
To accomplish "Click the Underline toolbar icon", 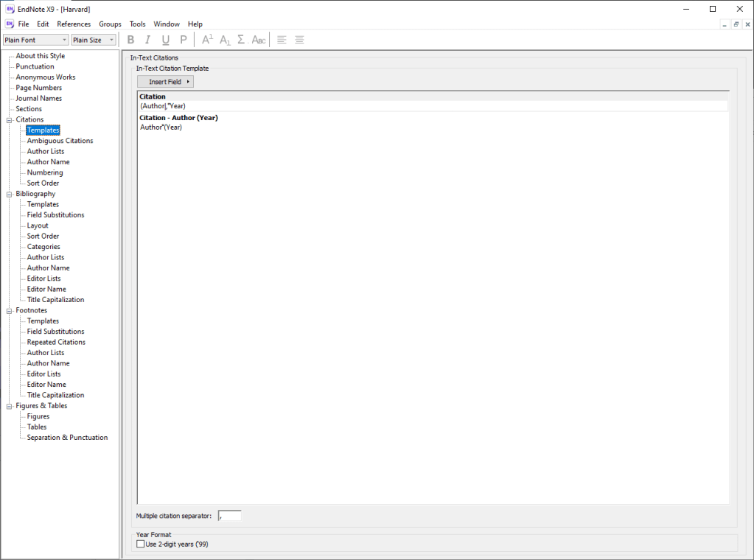I will pos(166,40).
